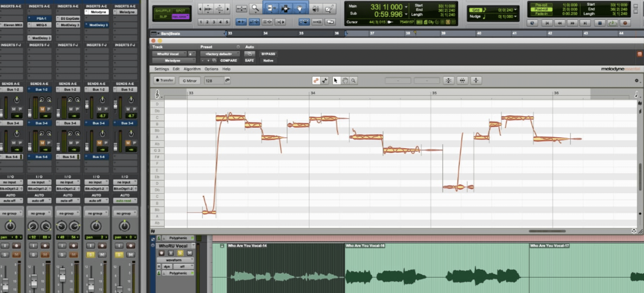Click the quantize time macro icon

point(462,81)
